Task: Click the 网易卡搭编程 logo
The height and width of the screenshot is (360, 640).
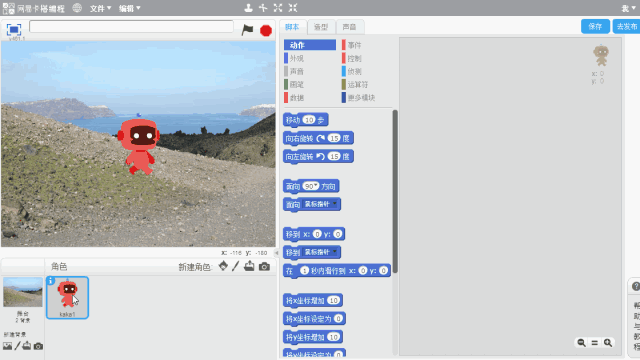Action: (x=33, y=8)
